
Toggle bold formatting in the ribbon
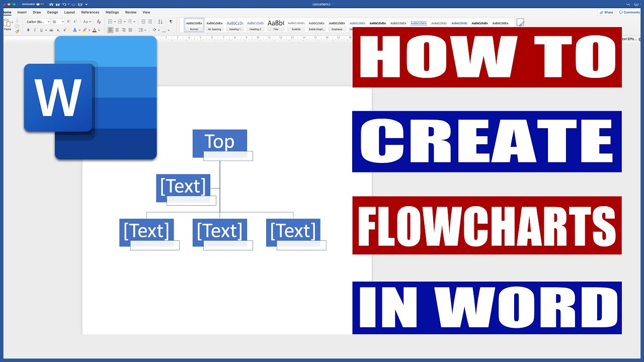28,30
